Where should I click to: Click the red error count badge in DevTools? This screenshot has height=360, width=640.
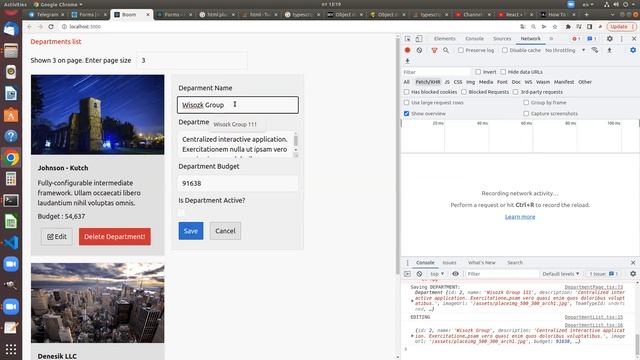coord(576,39)
